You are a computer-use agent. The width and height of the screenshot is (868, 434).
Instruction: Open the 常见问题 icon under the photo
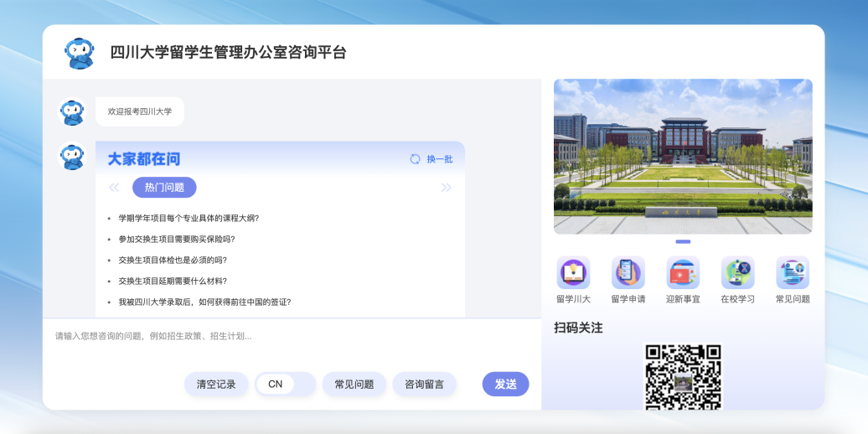click(x=792, y=273)
